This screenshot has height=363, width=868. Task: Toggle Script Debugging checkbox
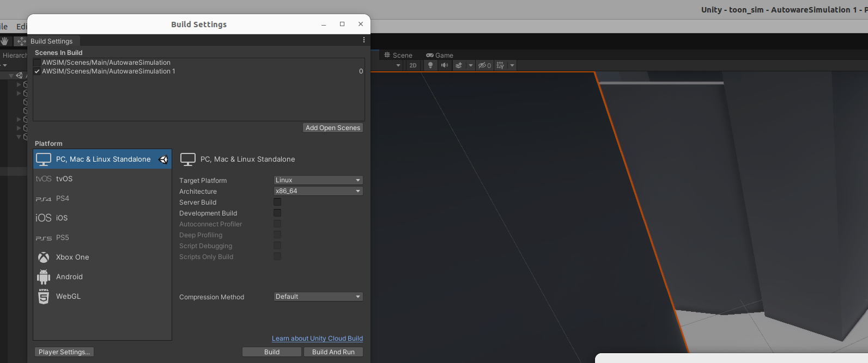277,245
